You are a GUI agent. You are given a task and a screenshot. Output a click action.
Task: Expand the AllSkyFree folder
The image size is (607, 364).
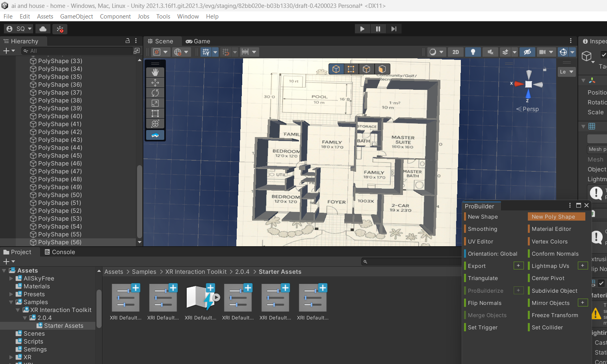tap(11, 279)
